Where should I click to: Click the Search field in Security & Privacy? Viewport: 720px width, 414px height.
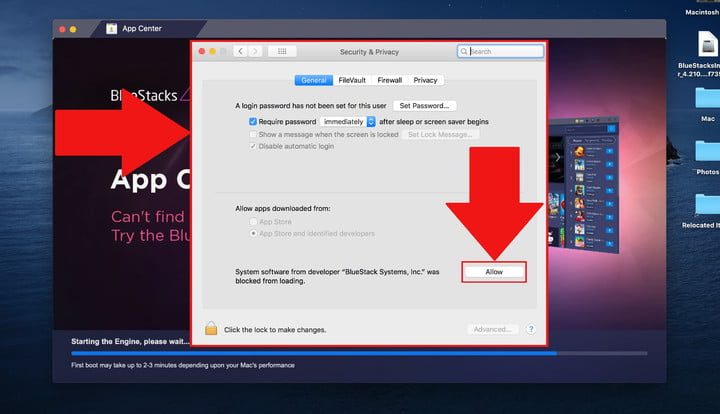tap(501, 51)
